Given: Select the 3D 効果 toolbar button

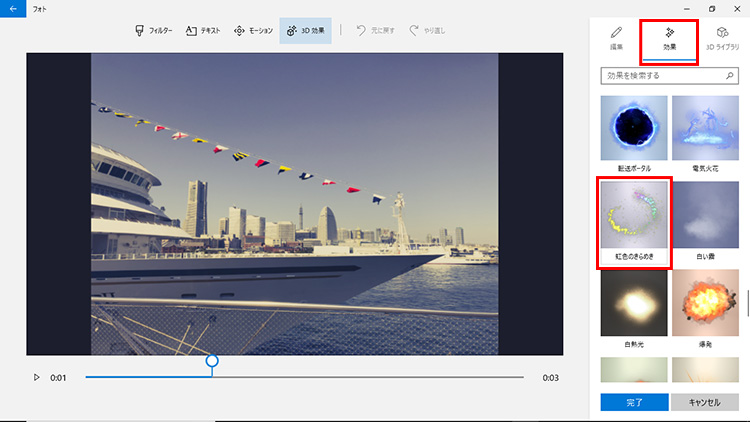Looking at the screenshot, I should [x=305, y=31].
